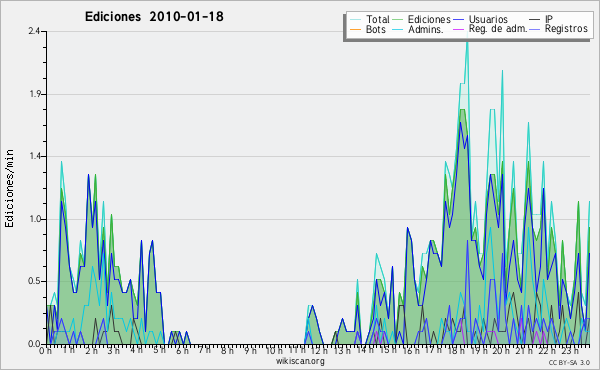Click the 1.4 y-axis value

pyautogui.click(x=35, y=156)
